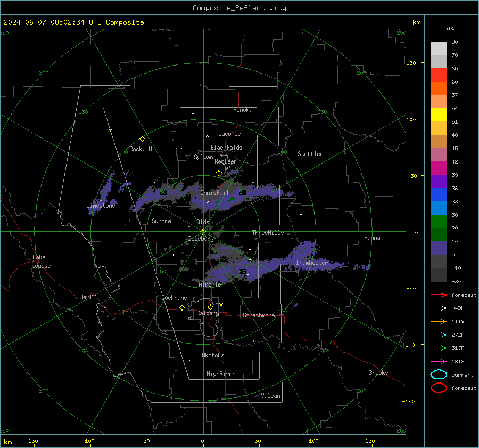Click the cyan current ellipse icon
Viewport: 479px width, 448px height.
(x=439, y=374)
